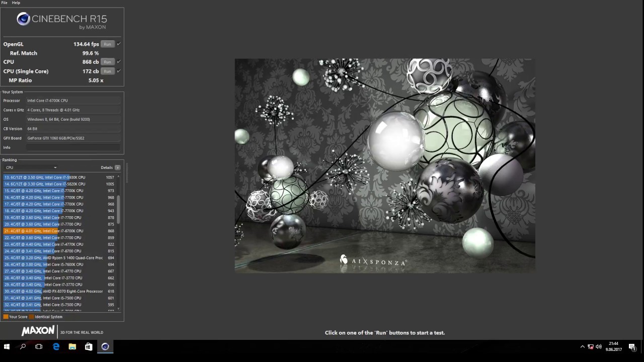
Task: Open Microsoft Store from the taskbar
Action: pos(89,346)
